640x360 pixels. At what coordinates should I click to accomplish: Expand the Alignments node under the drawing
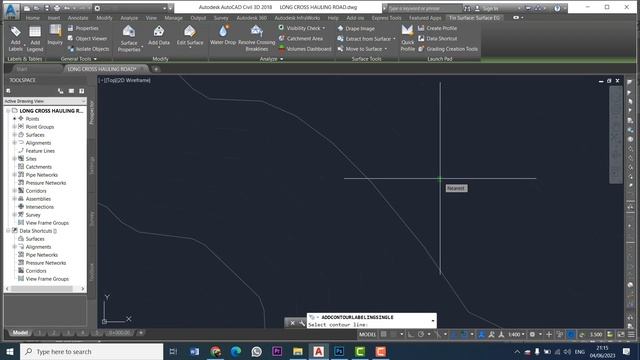(15, 143)
